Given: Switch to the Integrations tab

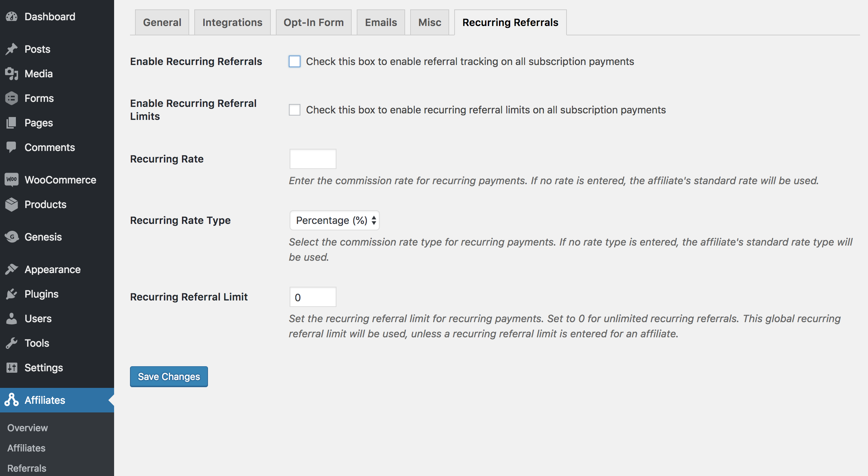Looking at the screenshot, I should [x=233, y=22].
